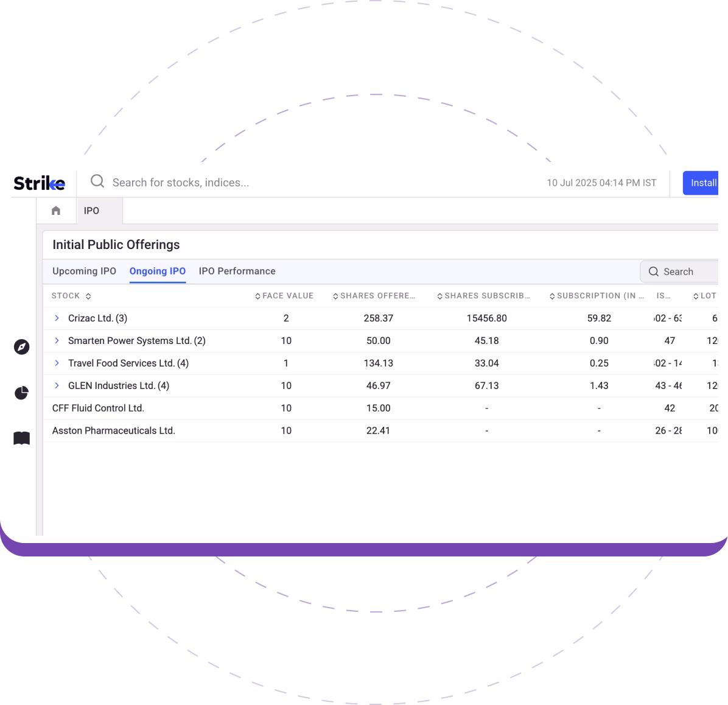Screen dimensions: 728x705
Task: Click the Strike logo
Action: [x=39, y=183]
